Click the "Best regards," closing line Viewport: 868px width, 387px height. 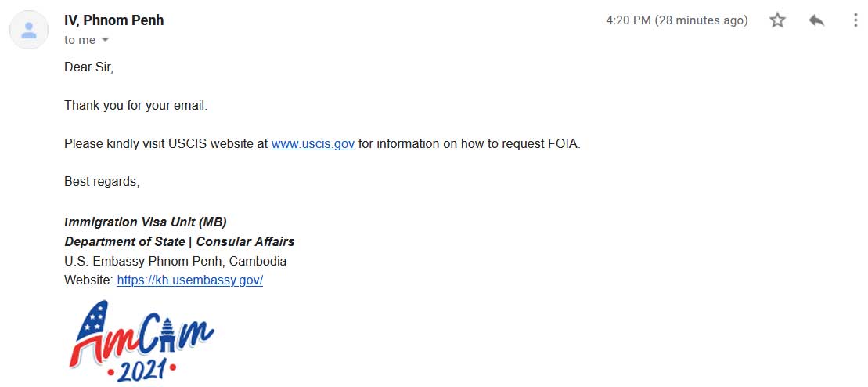tap(102, 181)
